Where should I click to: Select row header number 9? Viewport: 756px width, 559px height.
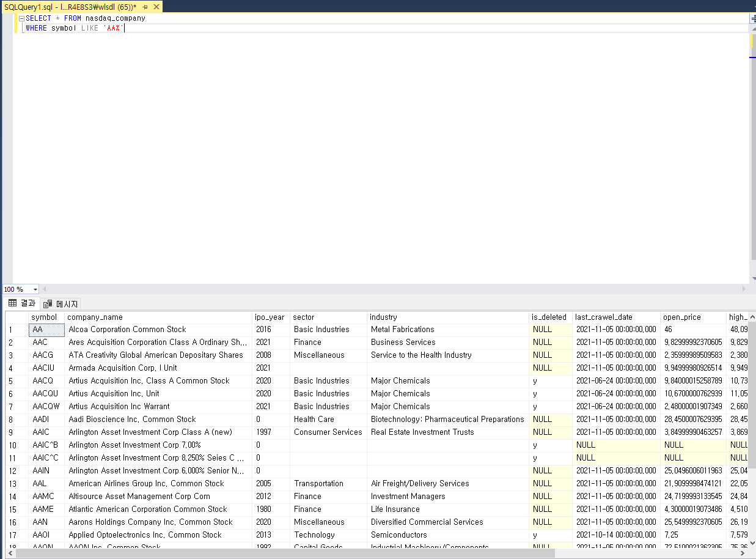pyautogui.click(x=17, y=432)
